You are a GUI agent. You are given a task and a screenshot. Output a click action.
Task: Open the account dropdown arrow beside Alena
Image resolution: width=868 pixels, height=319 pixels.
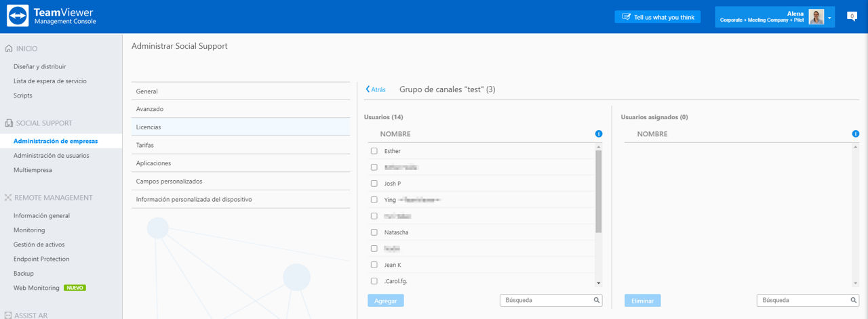(x=829, y=18)
